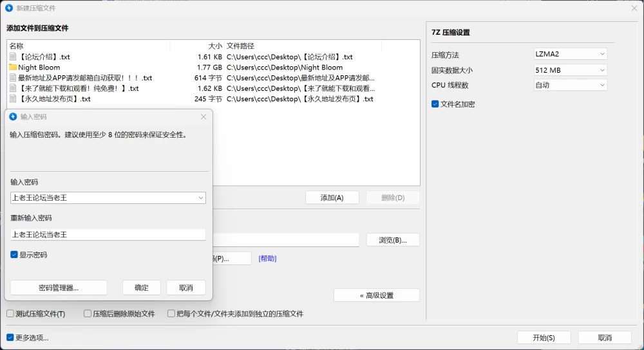644x350 pixels.
Task: Open the [帮助] link
Action: [x=267, y=259]
